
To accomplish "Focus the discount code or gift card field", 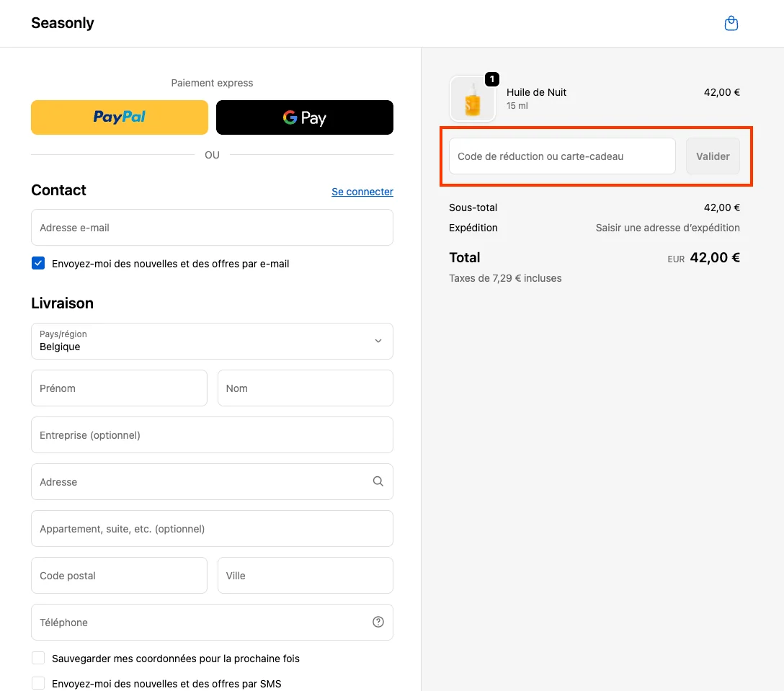I will tap(562, 156).
